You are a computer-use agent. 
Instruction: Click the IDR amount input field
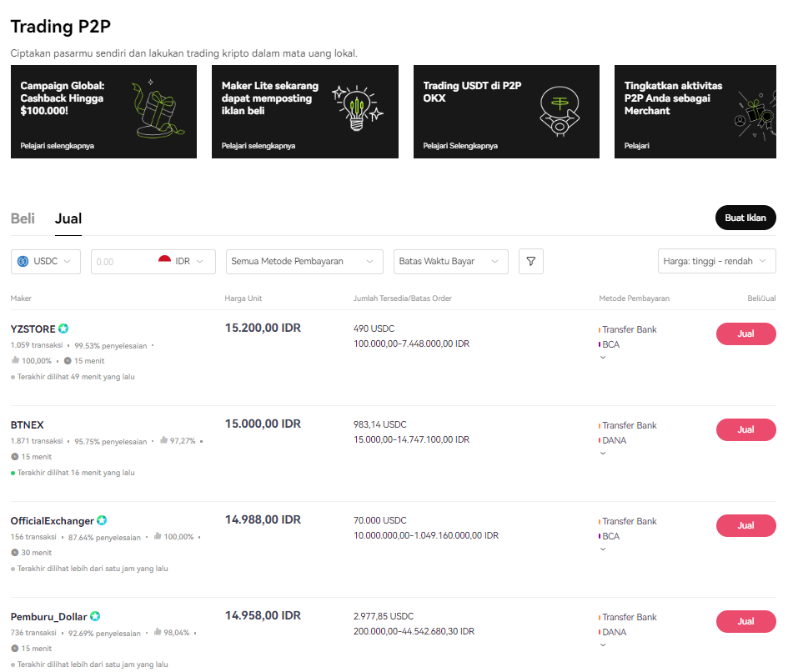point(123,262)
